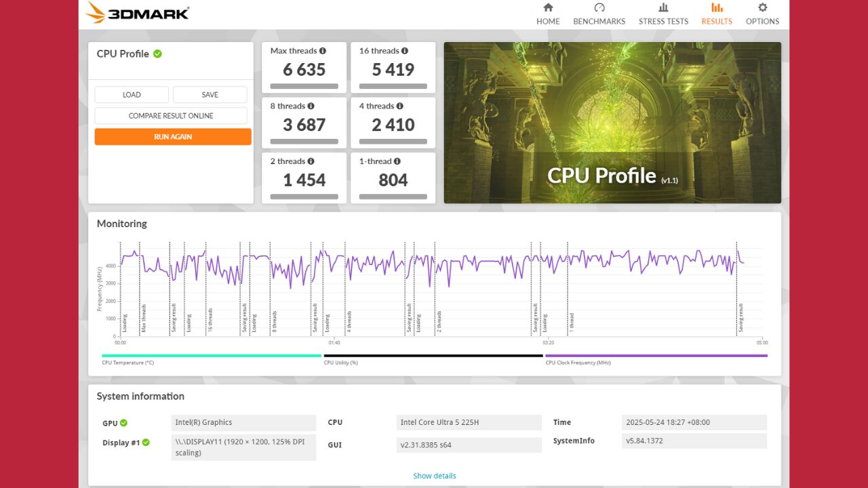Click the Load button
Image resolution: width=868 pixels, height=488 pixels.
[x=132, y=95]
